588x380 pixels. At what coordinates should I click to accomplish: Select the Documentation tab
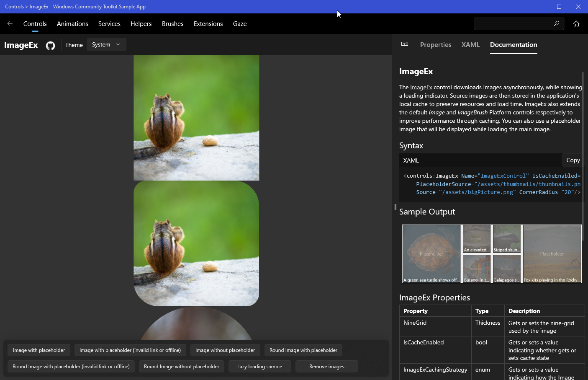pos(514,45)
